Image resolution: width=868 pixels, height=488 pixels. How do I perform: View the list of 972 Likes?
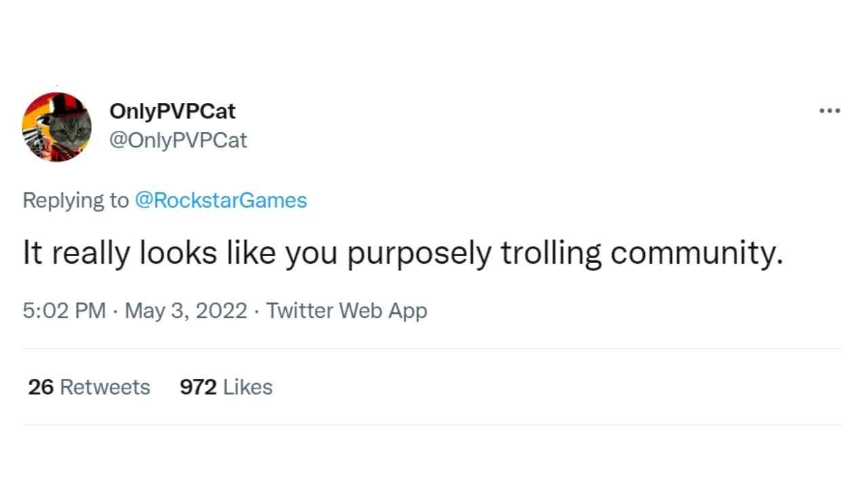click(226, 387)
